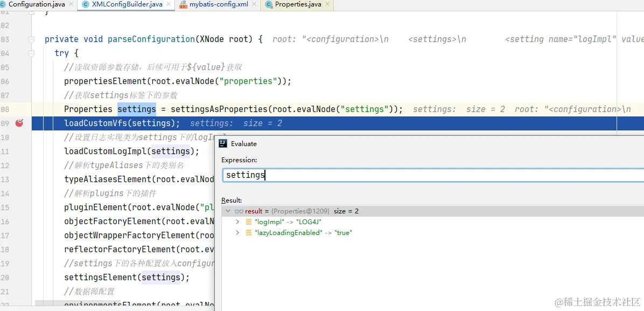Click the Expression label in Evaluate dialog
Screen dimensions: 644x311
[x=239, y=160]
